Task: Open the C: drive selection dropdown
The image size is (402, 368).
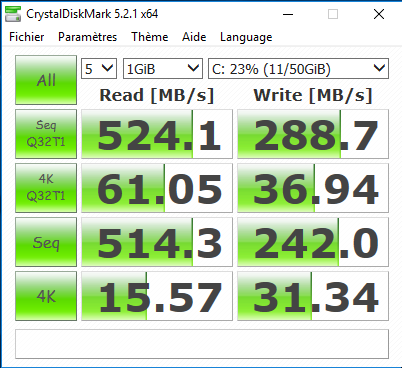Action: pos(298,69)
